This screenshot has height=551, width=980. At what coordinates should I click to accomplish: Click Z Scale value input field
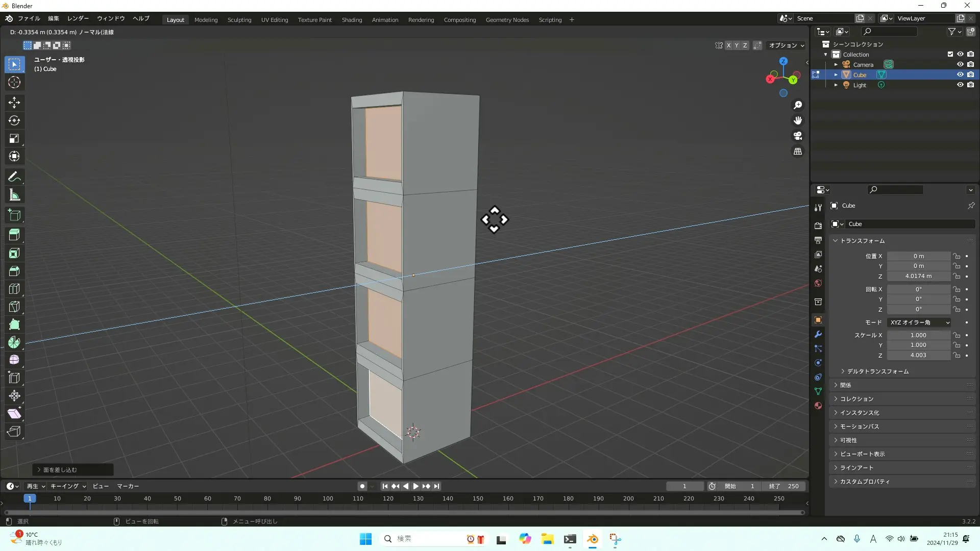918,355
